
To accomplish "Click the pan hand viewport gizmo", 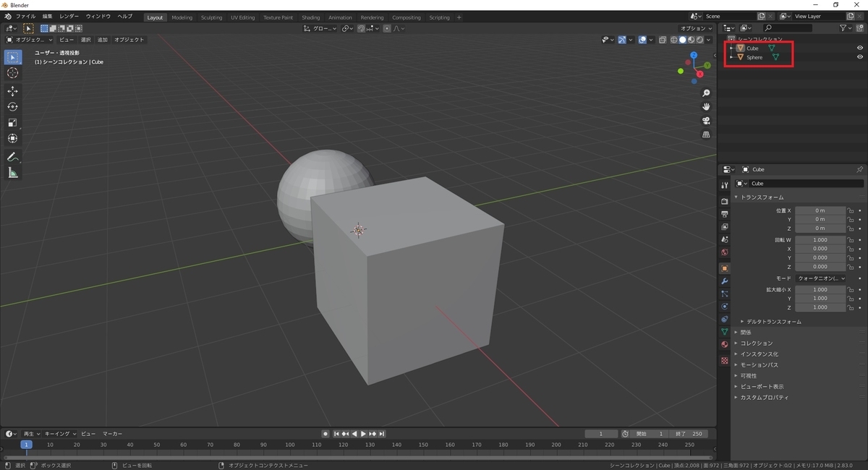I will [706, 107].
